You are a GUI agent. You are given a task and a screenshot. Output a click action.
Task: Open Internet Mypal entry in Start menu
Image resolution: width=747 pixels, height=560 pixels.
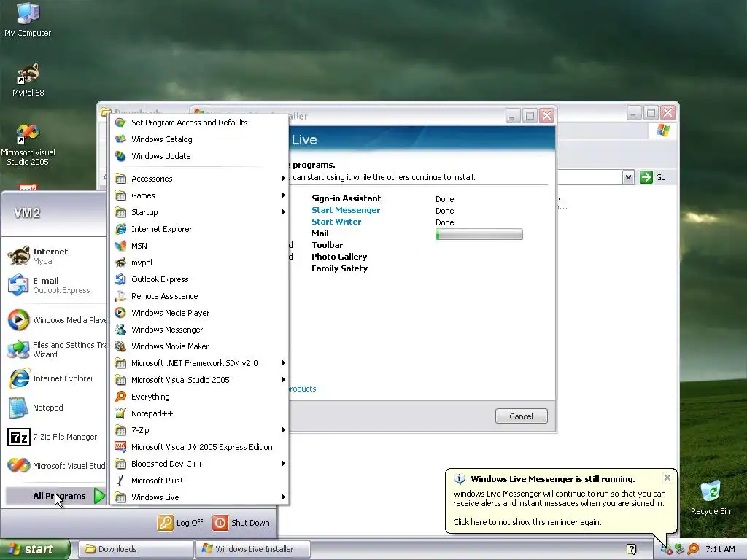pyautogui.click(x=55, y=256)
